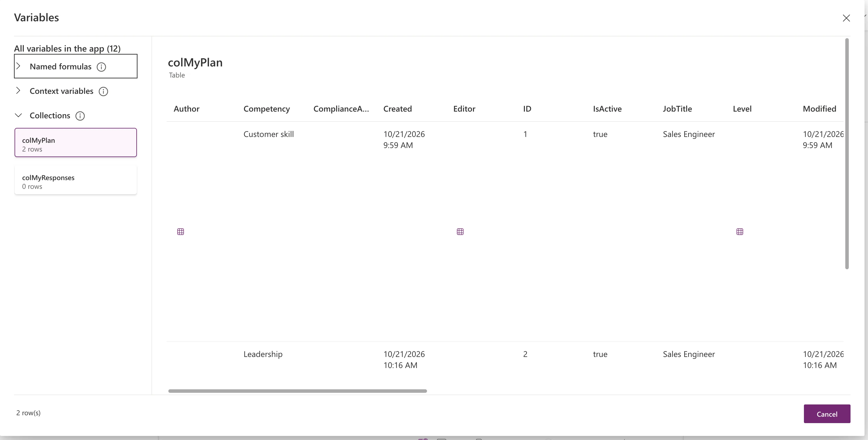The width and height of the screenshot is (868, 440).
Task: Click the horizontal table scrollbar
Action: (x=297, y=391)
